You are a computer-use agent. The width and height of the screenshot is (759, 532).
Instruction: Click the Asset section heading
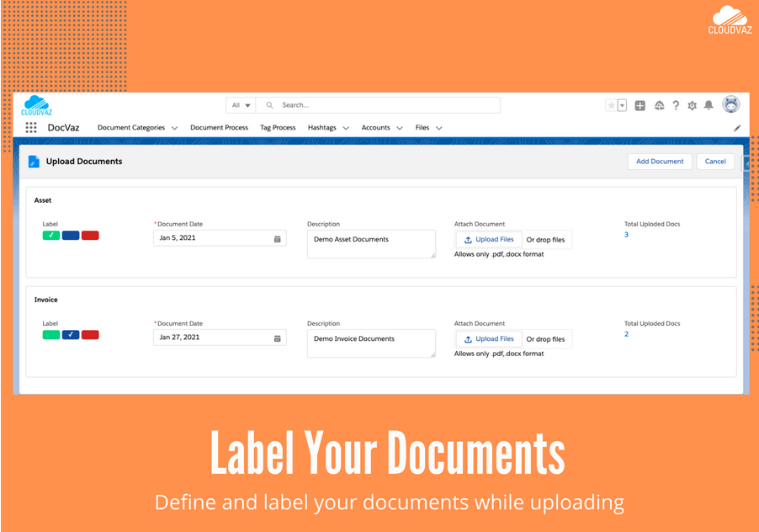(x=43, y=200)
